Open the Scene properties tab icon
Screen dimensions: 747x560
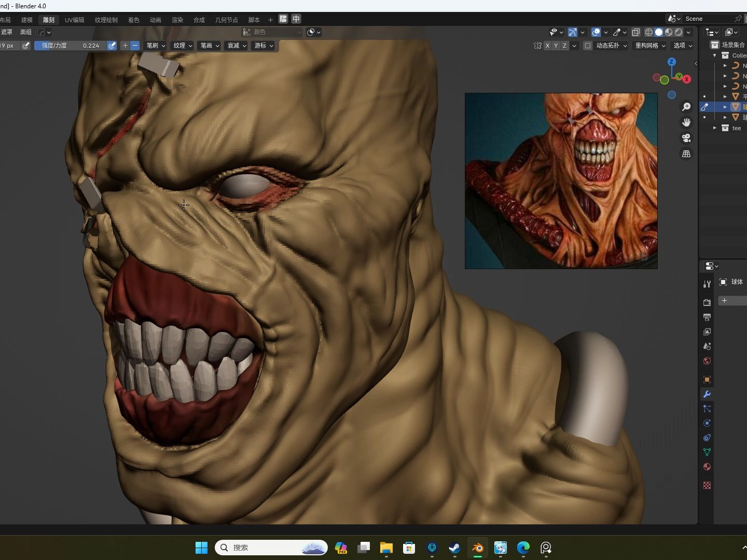pos(707,346)
